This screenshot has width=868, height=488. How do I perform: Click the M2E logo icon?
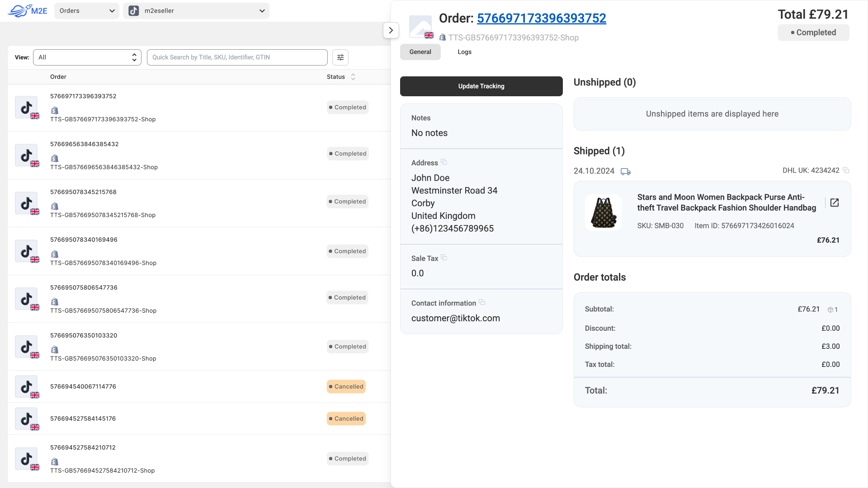click(27, 10)
